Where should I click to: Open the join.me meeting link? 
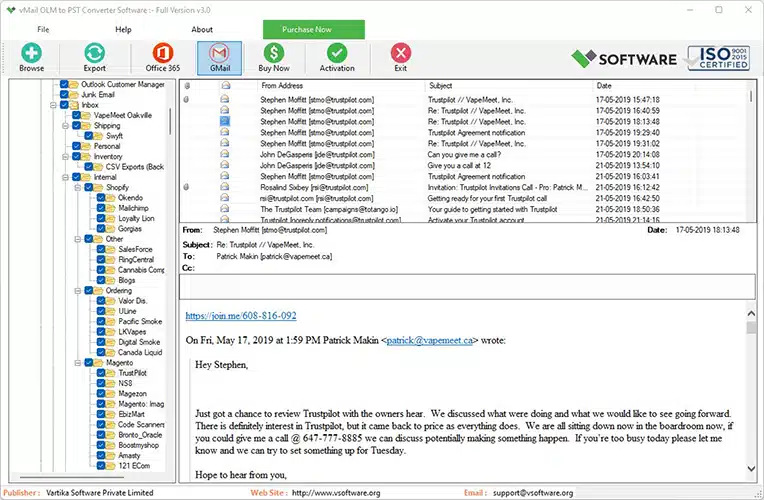click(x=241, y=316)
